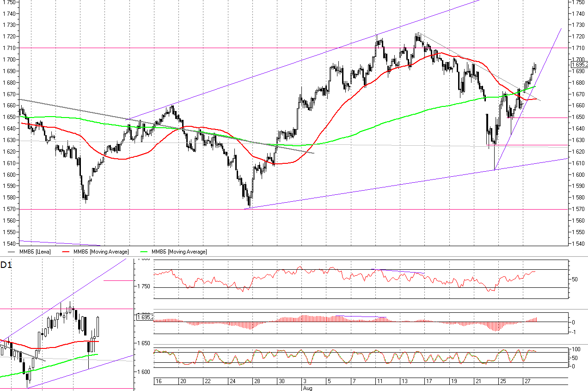Click the 50 level on the RSI indicator scale
Viewport: 588px width, 391px height.
click(x=576, y=279)
